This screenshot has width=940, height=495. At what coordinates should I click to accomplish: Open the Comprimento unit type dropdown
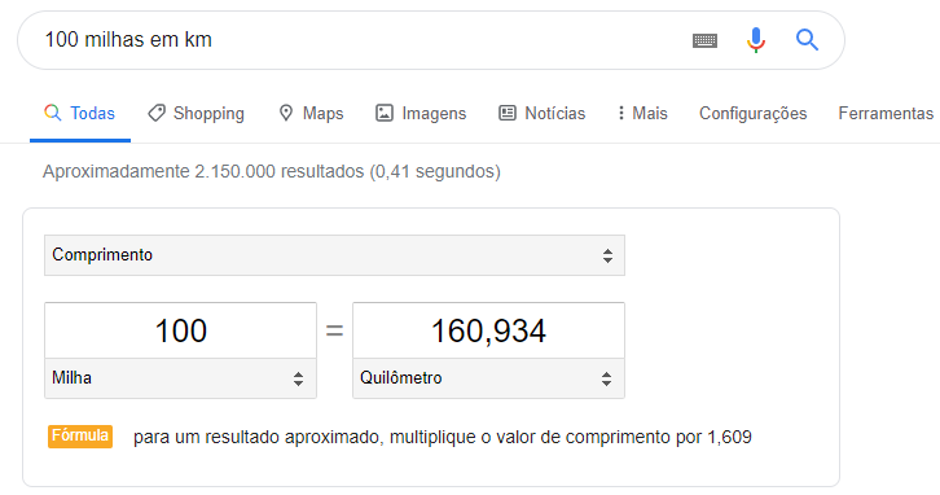tap(334, 255)
